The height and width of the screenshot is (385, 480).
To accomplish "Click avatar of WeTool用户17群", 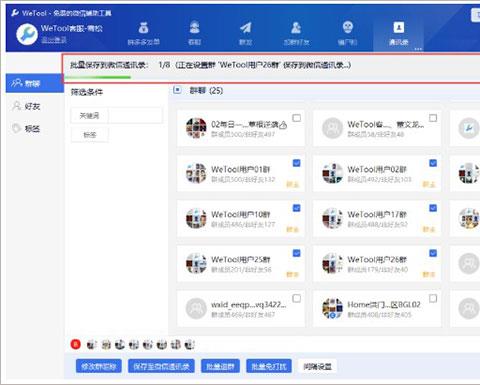I will point(332,218).
